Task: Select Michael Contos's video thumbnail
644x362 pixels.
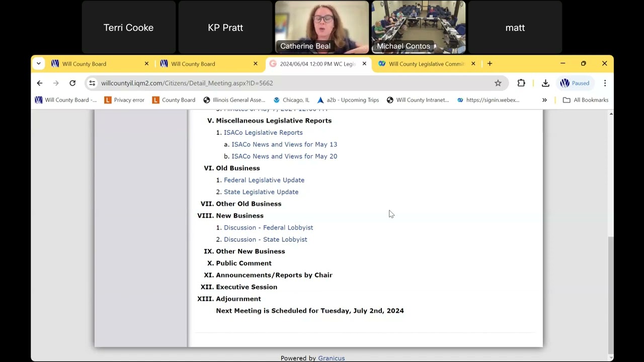Action: coord(419,27)
